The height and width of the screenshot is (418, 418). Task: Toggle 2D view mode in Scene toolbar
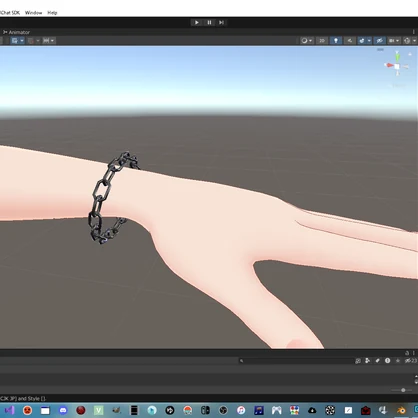tap(322, 41)
